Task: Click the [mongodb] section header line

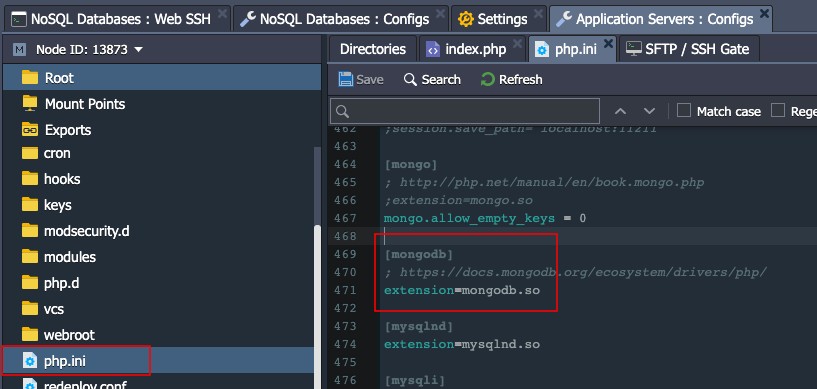Action: [419, 254]
